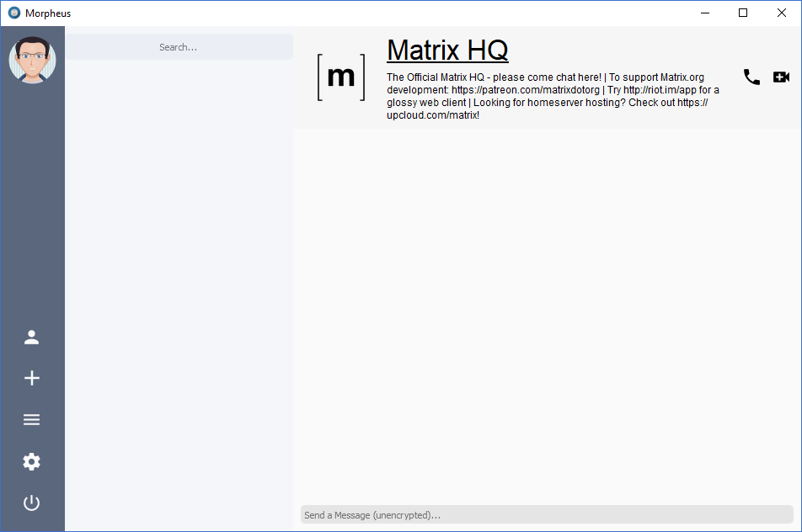
Task: Start a video call in Matrix HQ
Action: coord(781,77)
